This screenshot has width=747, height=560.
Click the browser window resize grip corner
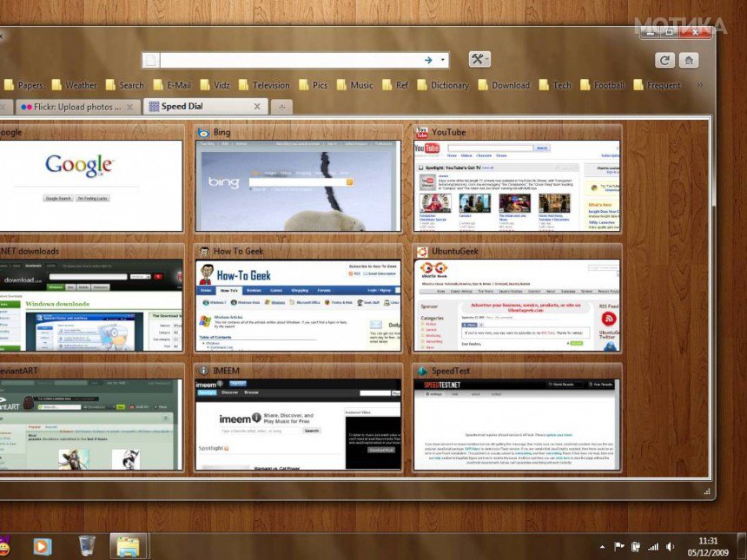(706, 491)
